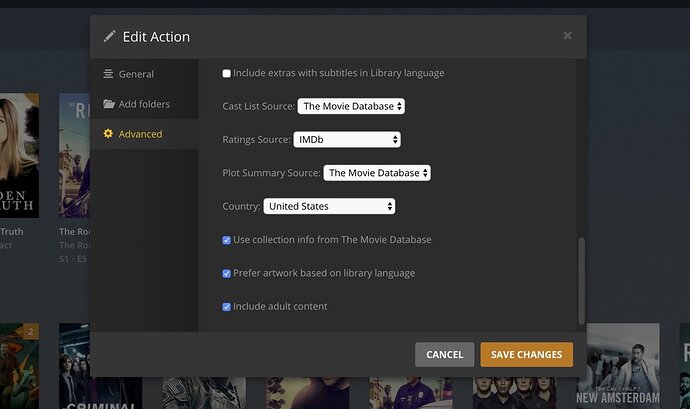Expand the Plot Summary Source dropdown

click(377, 173)
